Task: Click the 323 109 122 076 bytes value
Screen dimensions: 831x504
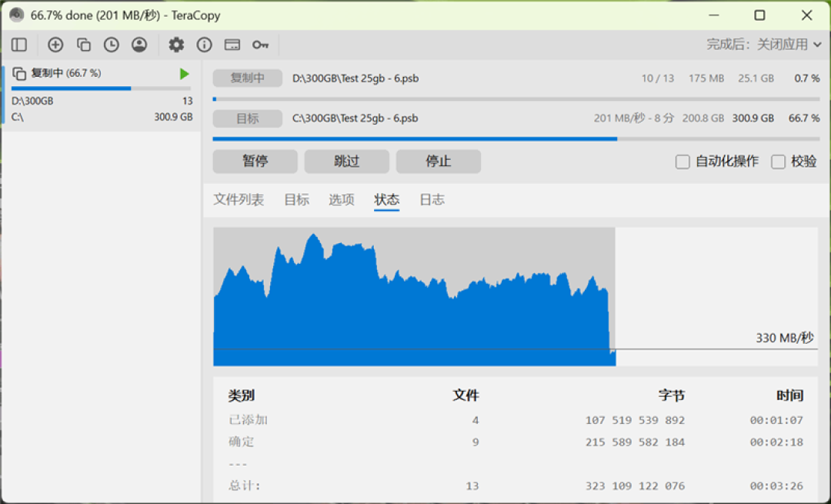Action: pyautogui.click(x=635, y=486)
